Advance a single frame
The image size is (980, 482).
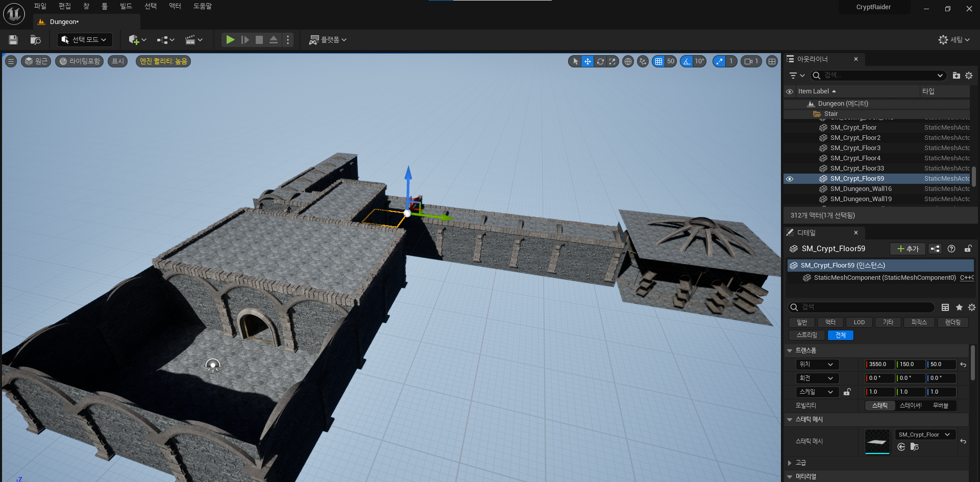click(245, 40)
